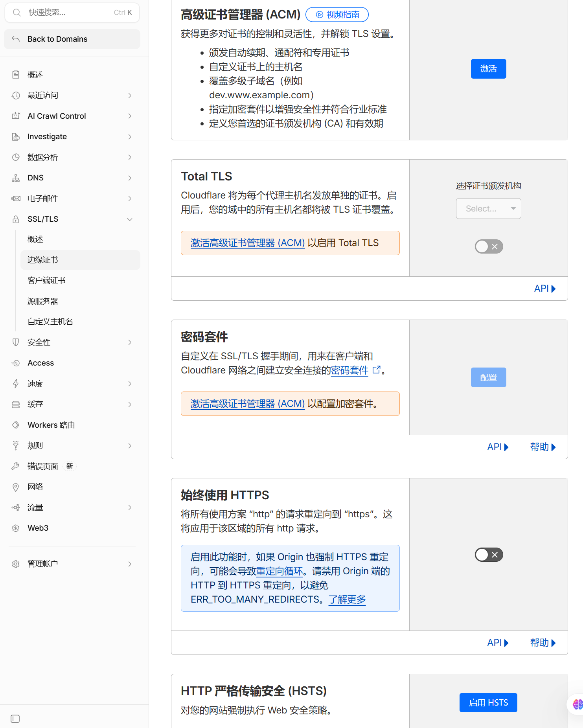Click the Web3 icon in sidebar
The width and height of the screenshot is (583, 728).
point(16,528)
